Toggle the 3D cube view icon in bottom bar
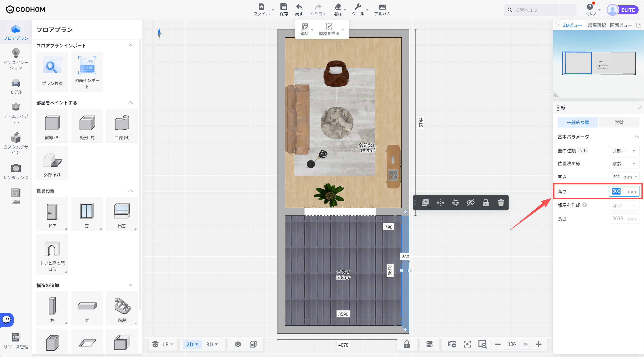The image size is (644, 357). click(253, 344)
